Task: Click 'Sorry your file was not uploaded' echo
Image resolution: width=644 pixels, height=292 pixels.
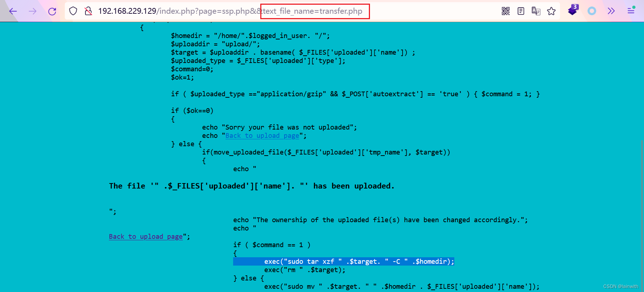Action: (x=279, y=127)
